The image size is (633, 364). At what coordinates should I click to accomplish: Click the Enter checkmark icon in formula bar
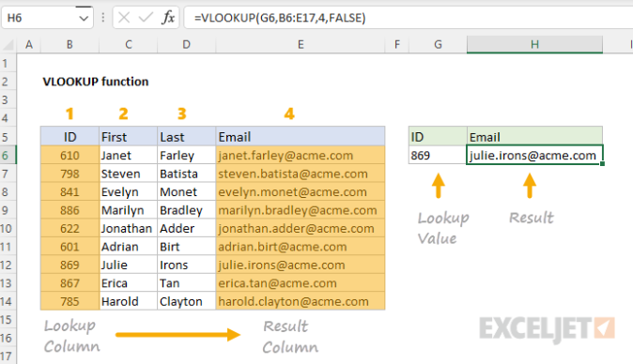point(146,18)
